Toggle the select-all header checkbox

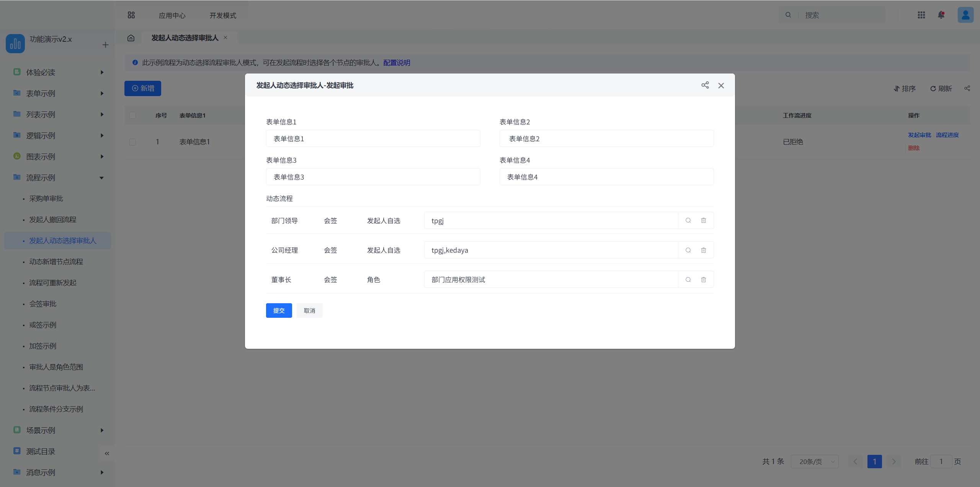click(132, 115)
